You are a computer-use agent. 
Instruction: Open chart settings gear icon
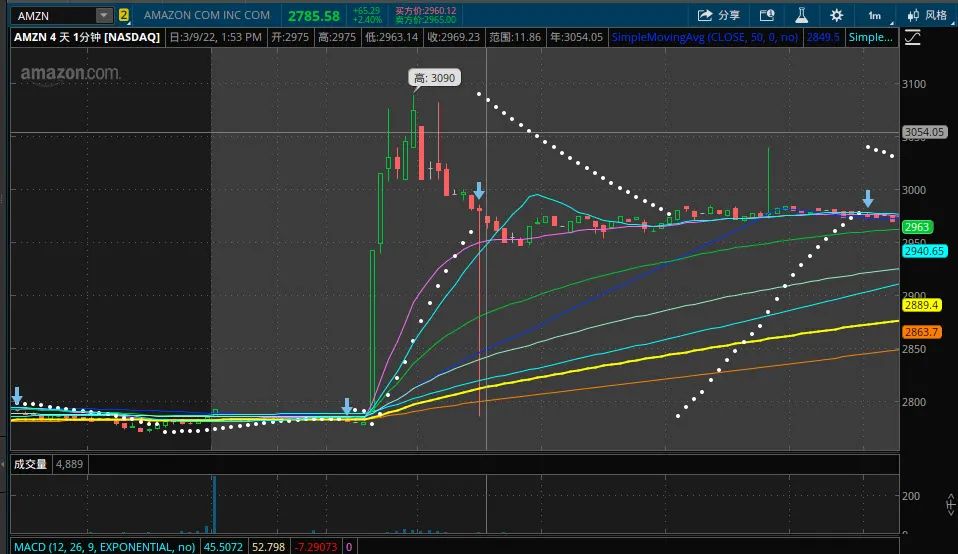pyautogui.click(x=836, y=15)
